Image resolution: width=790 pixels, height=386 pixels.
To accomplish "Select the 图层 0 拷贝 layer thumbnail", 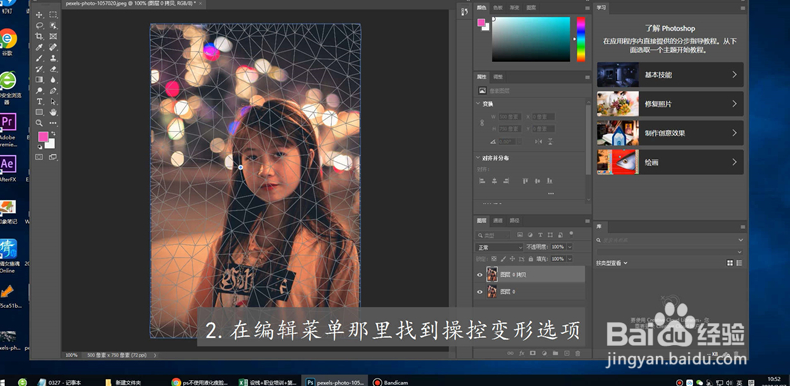I will coord(492,274).
